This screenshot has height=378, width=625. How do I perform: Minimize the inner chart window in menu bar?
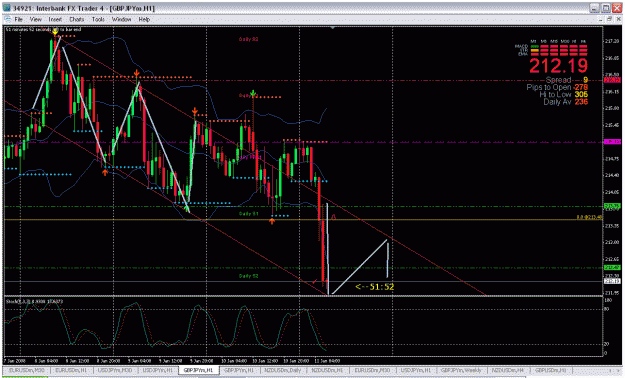(x=602, y=19)
